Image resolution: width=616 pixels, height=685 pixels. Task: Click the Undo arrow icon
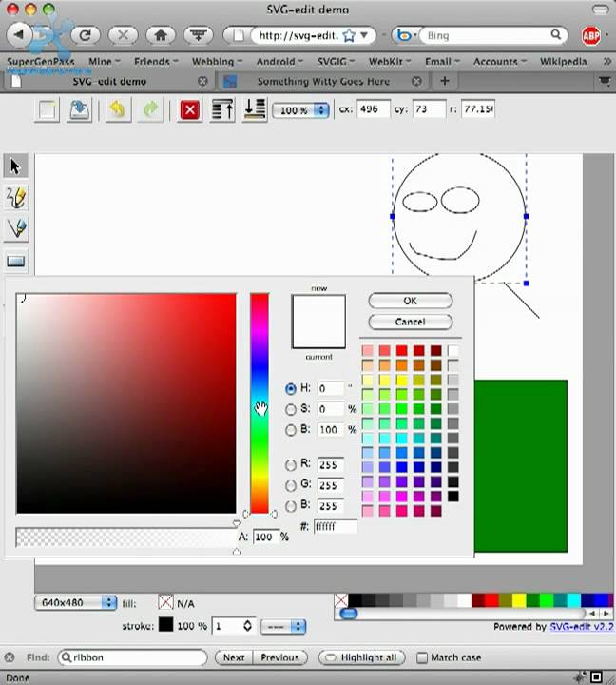click(x=118, y=109)
